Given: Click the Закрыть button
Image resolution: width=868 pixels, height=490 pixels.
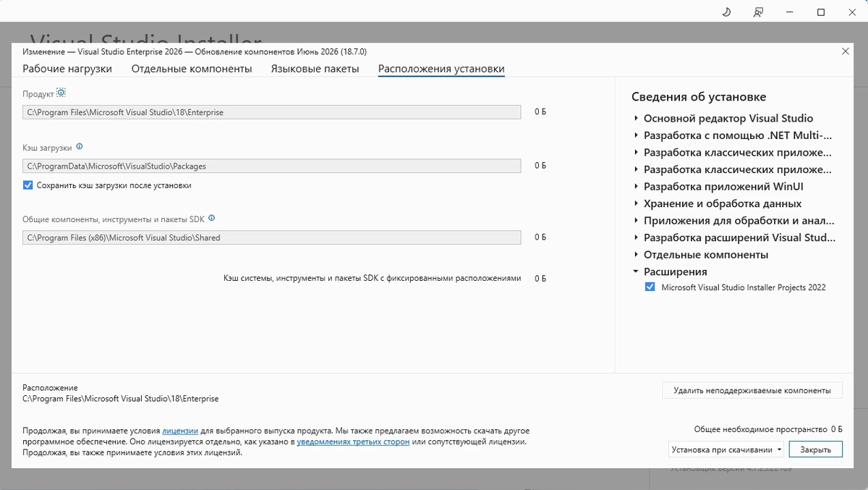Looking at the screenshot, I should pos(816,449).
